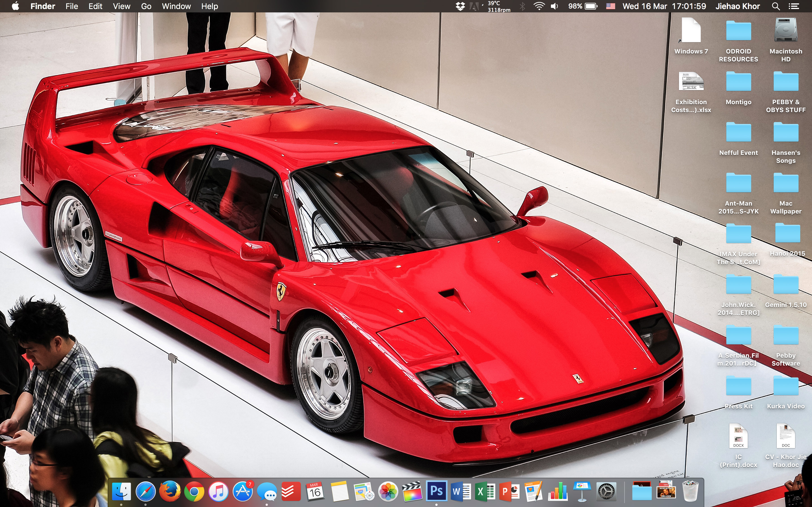The height and width of the screenshot is (507, 812).
Task: Open iTunes from the Dock
Action: tap(219, 492)
